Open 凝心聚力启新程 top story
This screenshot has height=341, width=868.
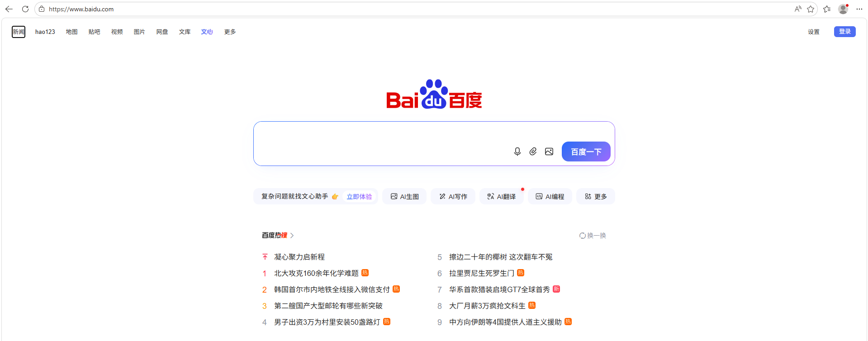(299, 257)
